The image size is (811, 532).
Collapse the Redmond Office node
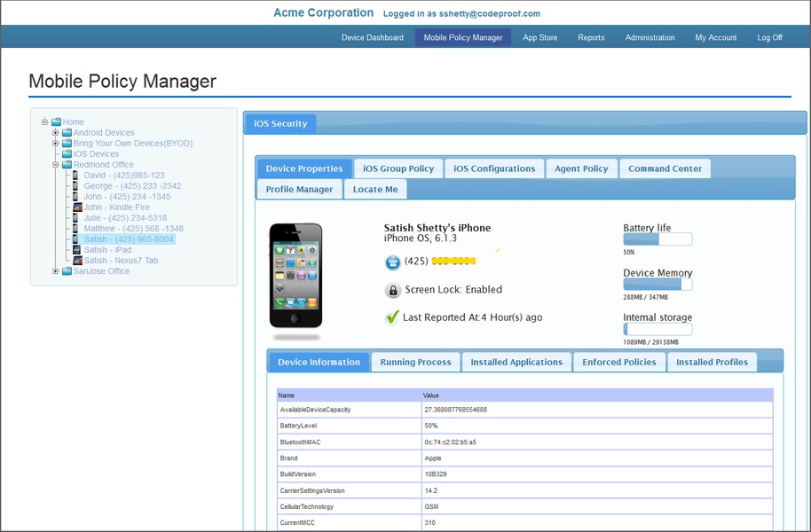click(55, 165)
